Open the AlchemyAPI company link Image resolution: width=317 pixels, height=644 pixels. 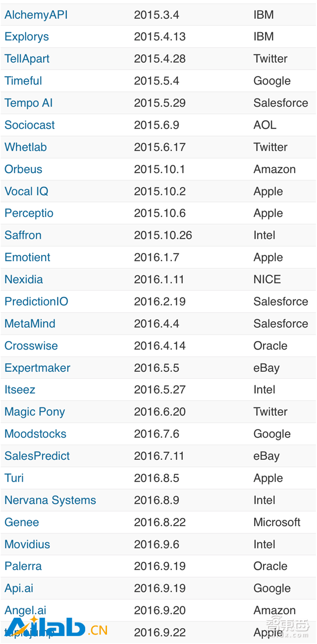[x=36, y=15]
